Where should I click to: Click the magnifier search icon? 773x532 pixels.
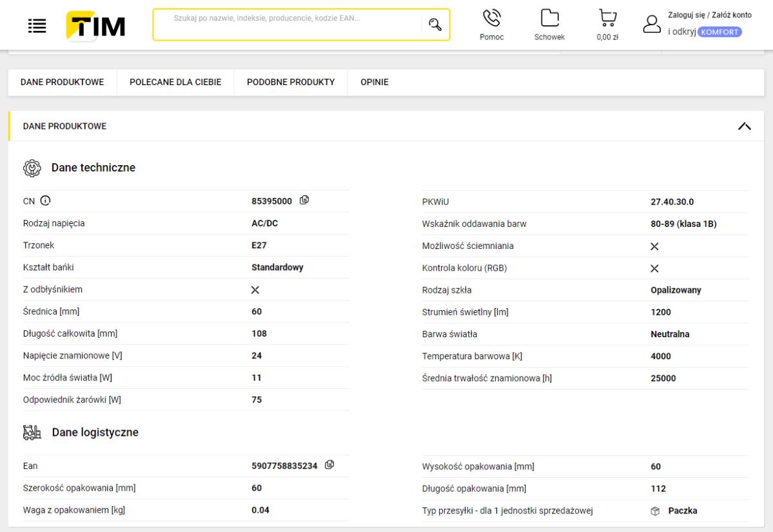(435, 25)
